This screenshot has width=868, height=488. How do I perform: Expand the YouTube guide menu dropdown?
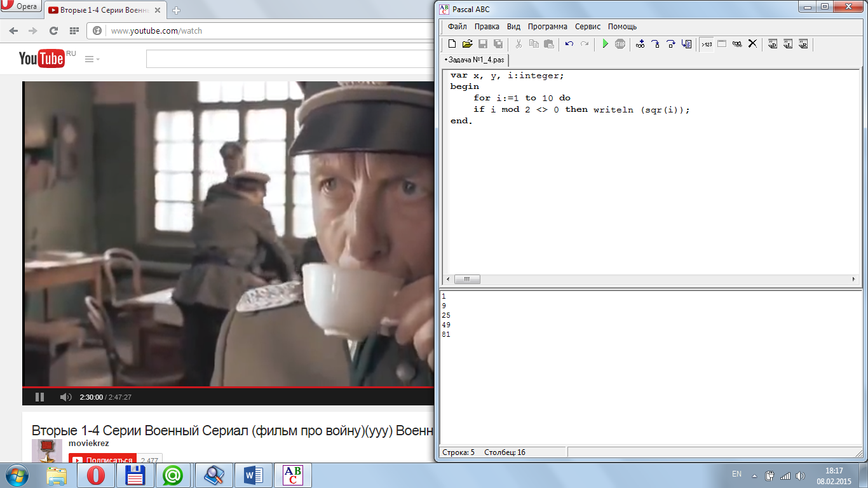[x=92, y=59]
